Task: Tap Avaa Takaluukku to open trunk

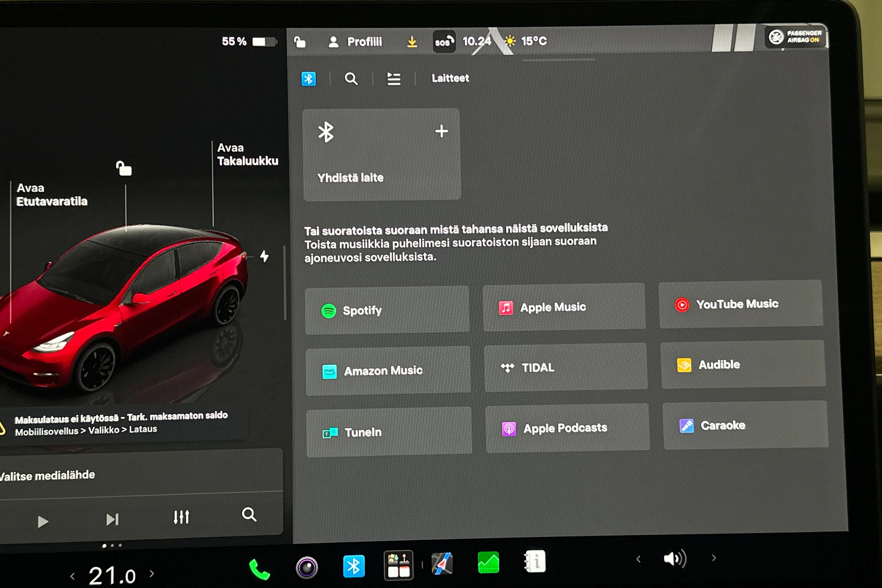Action: 248,154
